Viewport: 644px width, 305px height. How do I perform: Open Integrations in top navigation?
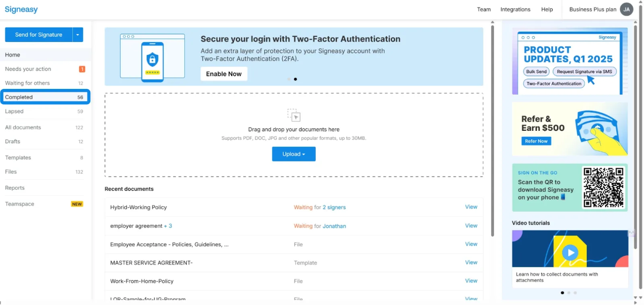coord(515,9)
